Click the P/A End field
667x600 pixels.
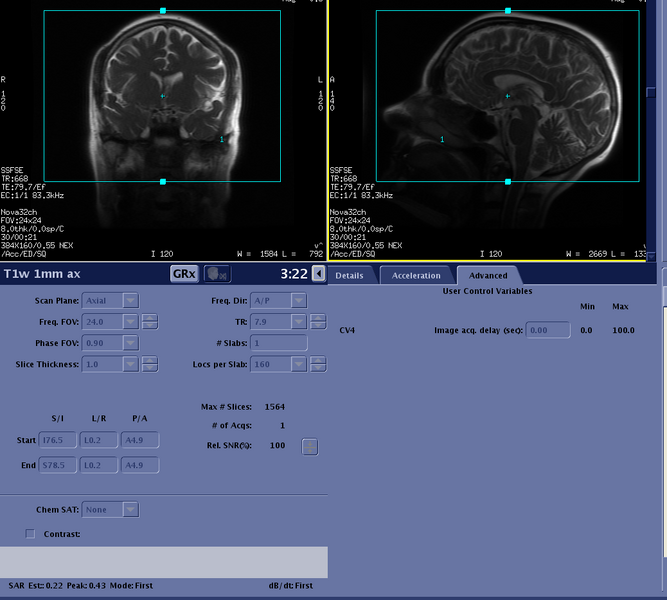tap(140, 465)
